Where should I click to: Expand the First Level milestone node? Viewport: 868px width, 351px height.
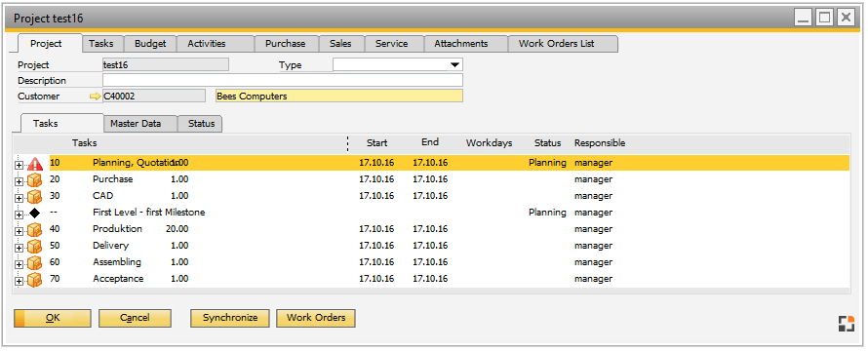click(19, 214)
